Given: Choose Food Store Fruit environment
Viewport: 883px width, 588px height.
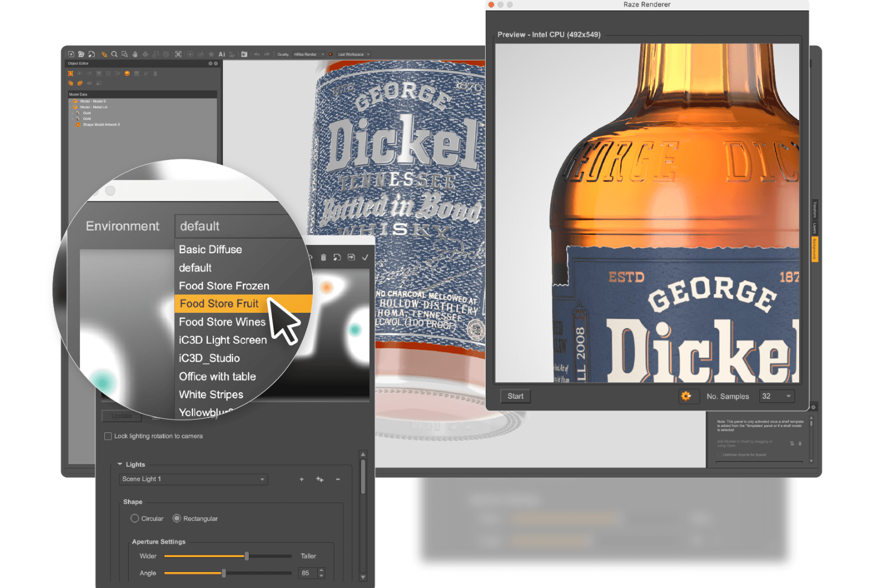Looking at the screenshot, I should point(219,303).
